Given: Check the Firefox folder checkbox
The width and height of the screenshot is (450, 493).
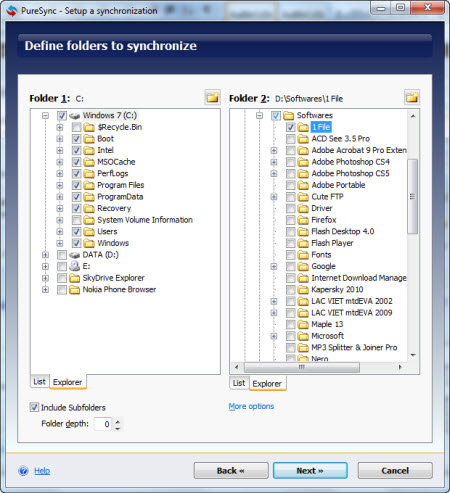Looking at the screenshot, I should [x=291, y=220].
